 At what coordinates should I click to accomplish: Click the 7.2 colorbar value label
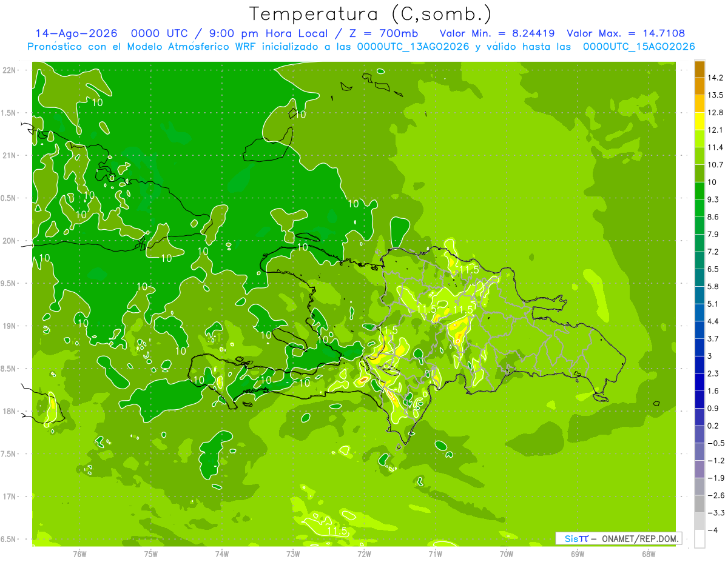tap(714, 252)
